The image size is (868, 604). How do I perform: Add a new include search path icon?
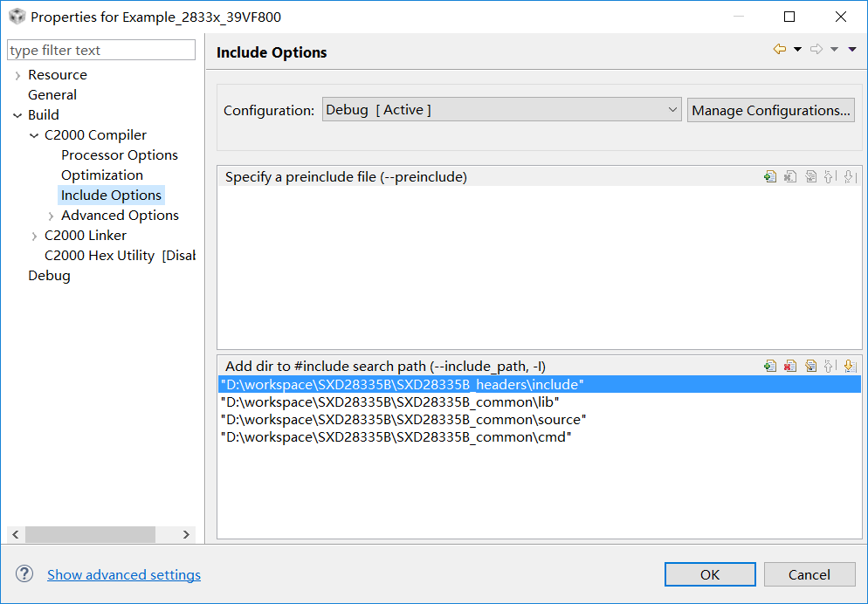(769, 367)
